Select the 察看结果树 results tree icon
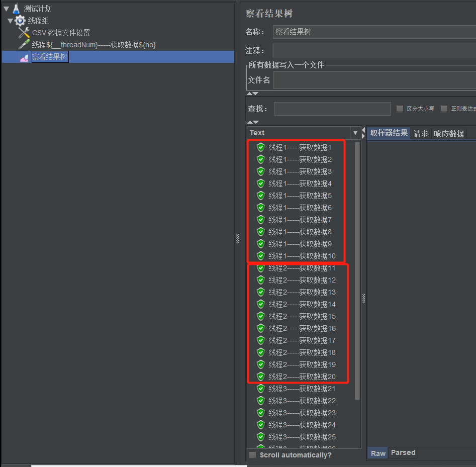Viewport: 476px width, 467px height. tap(24, 57)
